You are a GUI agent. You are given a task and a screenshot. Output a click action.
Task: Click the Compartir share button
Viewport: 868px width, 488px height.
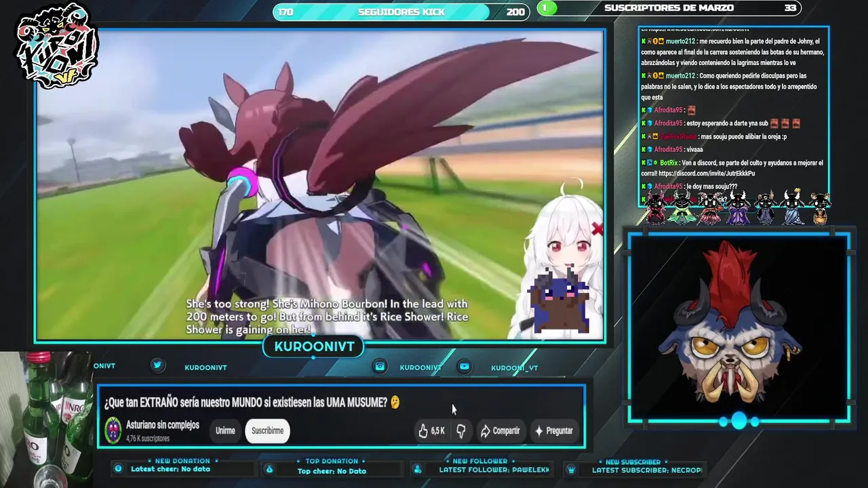[x=500, y=430]
